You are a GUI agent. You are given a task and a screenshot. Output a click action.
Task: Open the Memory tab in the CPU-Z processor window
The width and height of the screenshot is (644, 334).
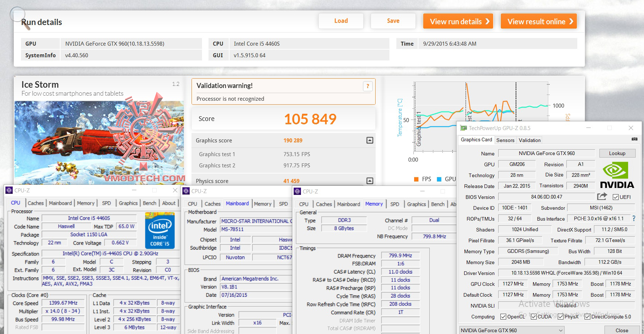[86, 203]
